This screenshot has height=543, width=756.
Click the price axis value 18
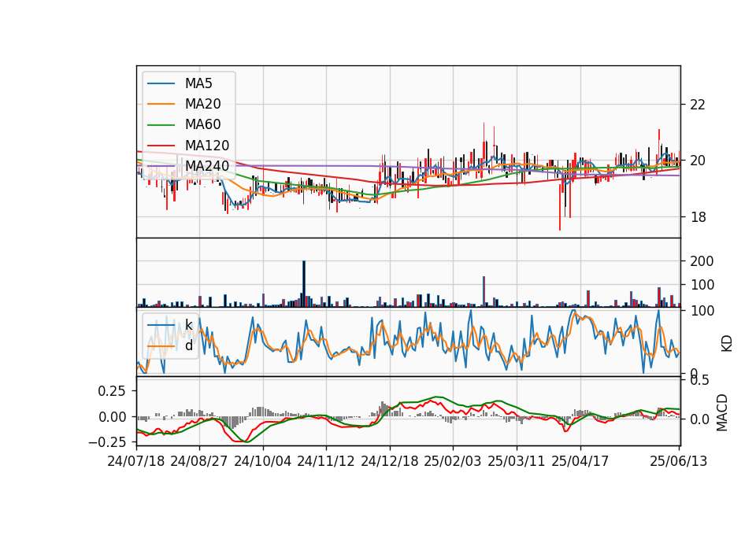(x=698, y=217)
